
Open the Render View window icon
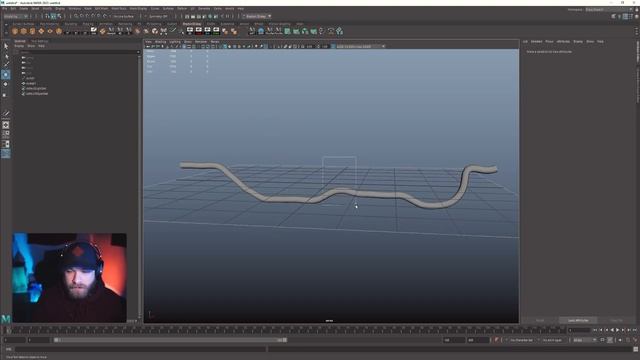(187, 16)
